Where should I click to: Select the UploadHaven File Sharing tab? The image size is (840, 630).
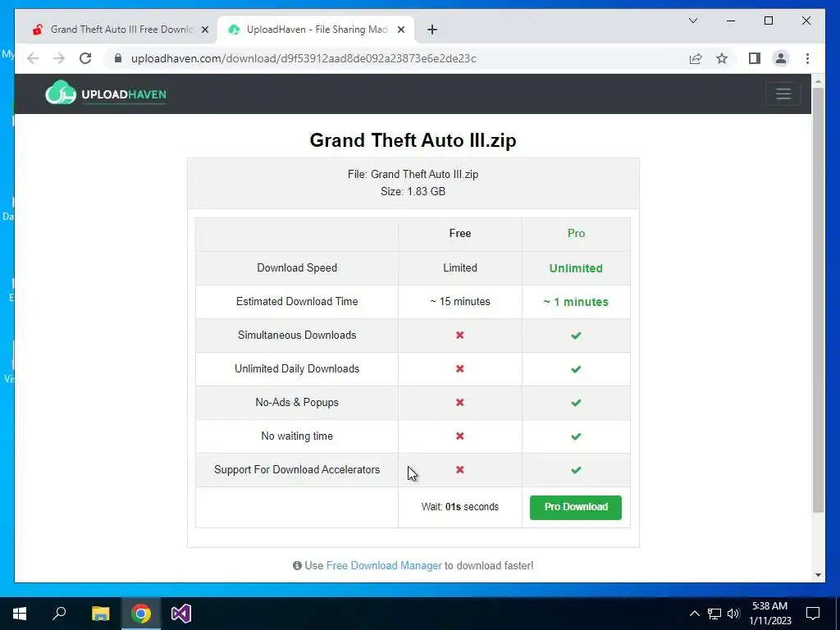tap(316, 30)
